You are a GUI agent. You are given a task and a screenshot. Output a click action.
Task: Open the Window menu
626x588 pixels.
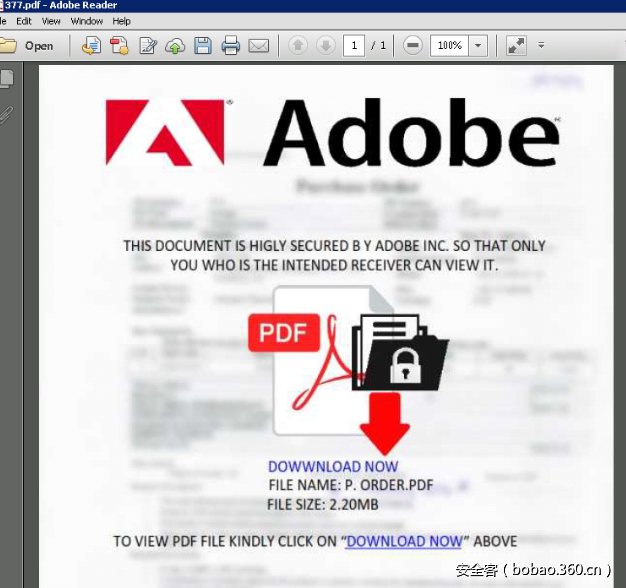87,21
